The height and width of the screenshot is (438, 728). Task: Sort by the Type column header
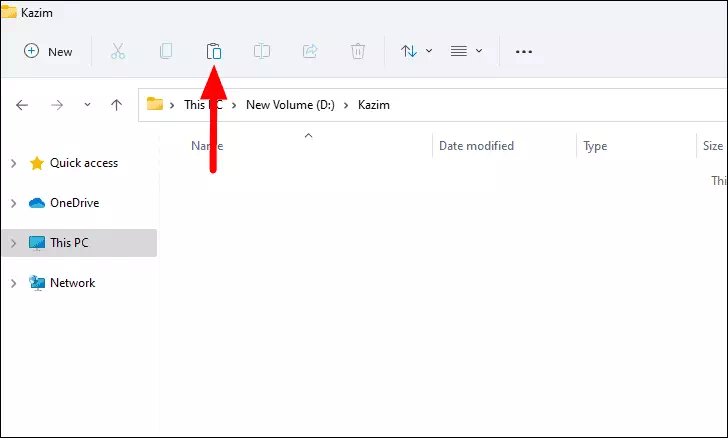coord(637,145)
